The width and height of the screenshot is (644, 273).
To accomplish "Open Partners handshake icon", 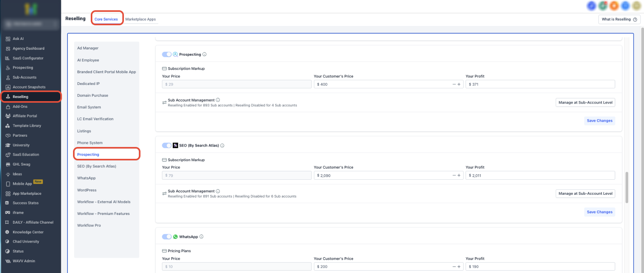I will [8, 136].
